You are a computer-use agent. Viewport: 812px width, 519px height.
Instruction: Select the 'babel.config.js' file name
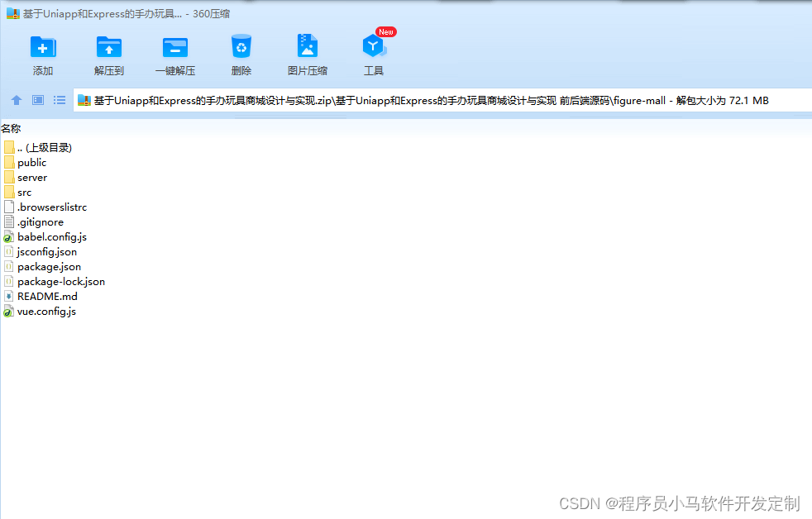click(52, 237)
